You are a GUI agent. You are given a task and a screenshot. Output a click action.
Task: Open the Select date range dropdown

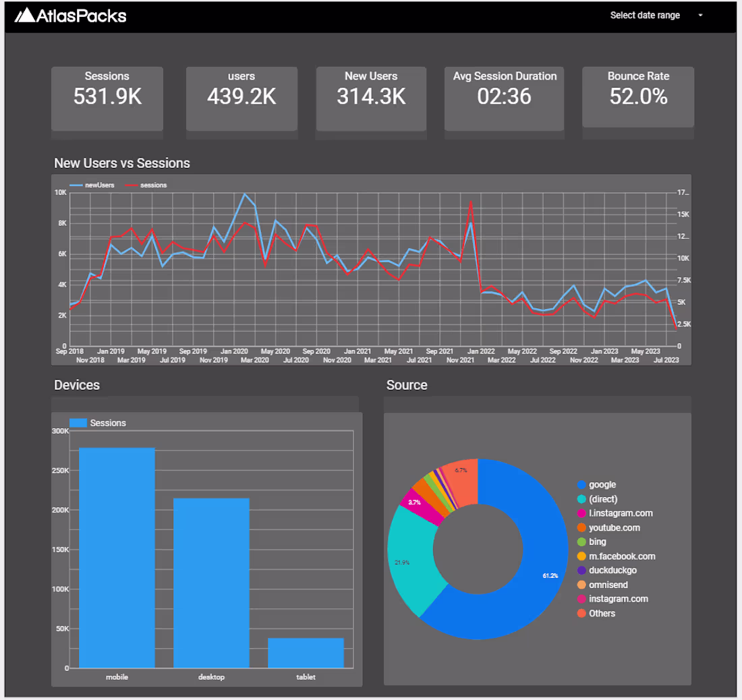click(x=645, y=15)
